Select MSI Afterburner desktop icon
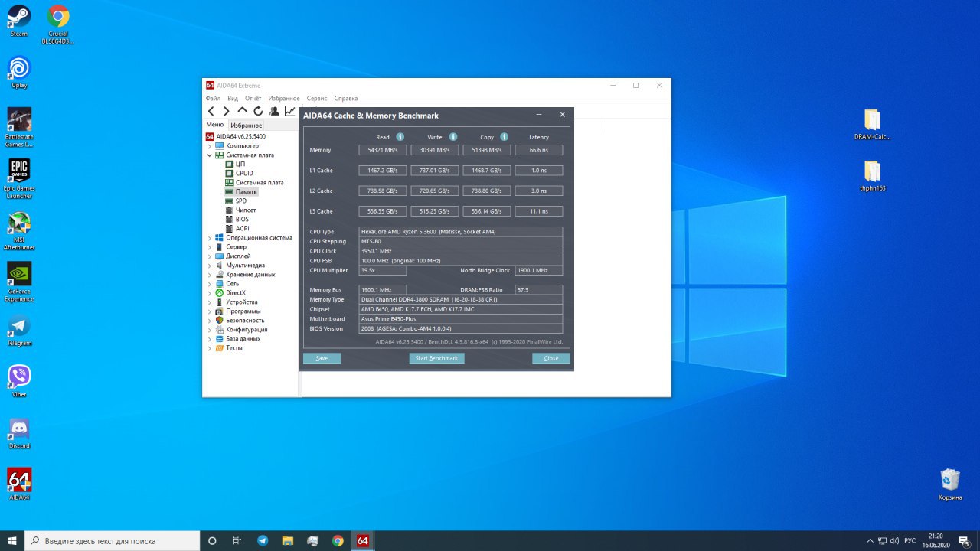Screen dimensions: 980x551 coord(19,231)
